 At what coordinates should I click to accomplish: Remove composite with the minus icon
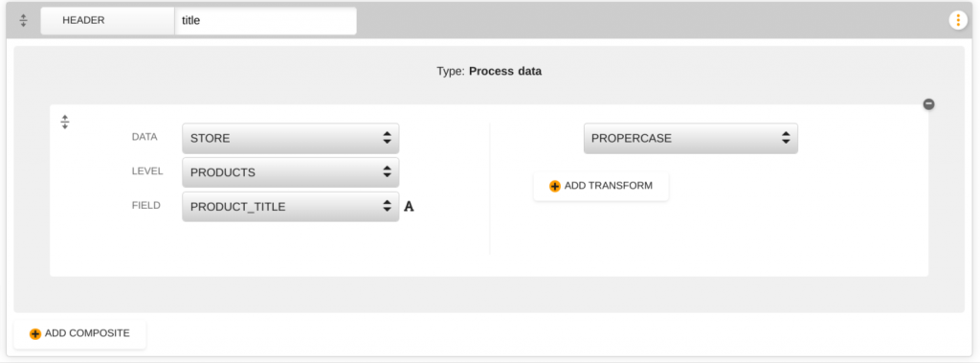pos(928,103)
